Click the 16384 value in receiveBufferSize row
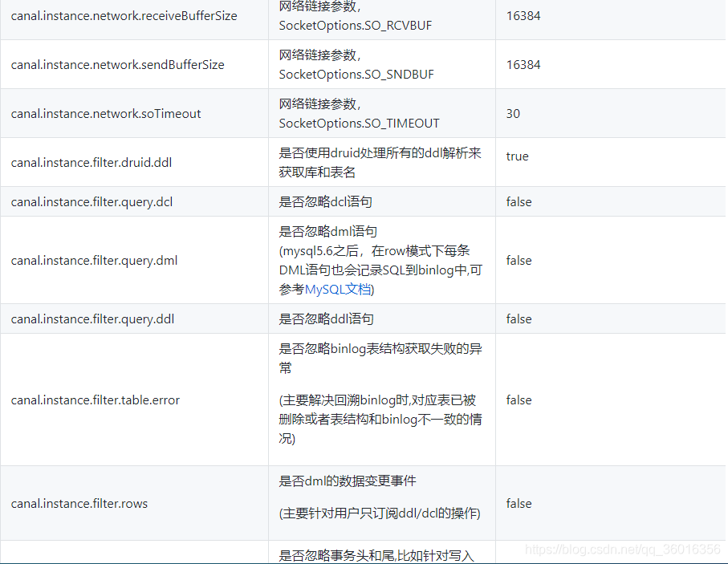Image resolution: width=728 pixels, height=564 pixels. tap(523, 16)
